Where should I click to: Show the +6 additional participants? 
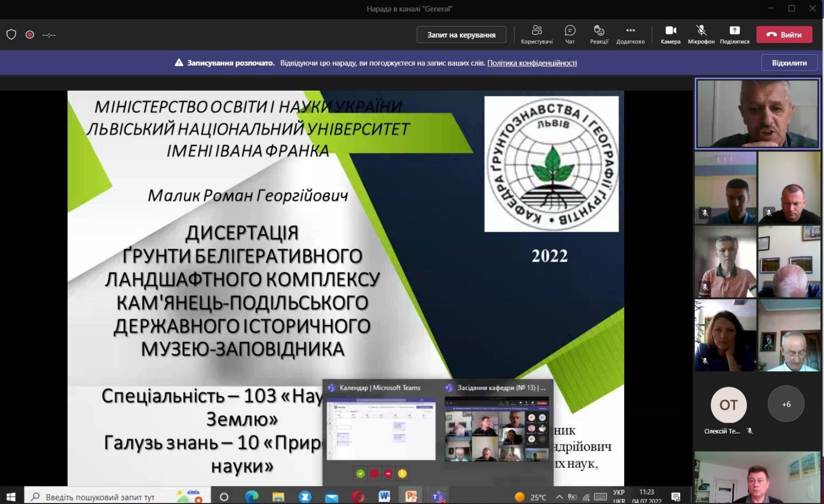point(786,404)
